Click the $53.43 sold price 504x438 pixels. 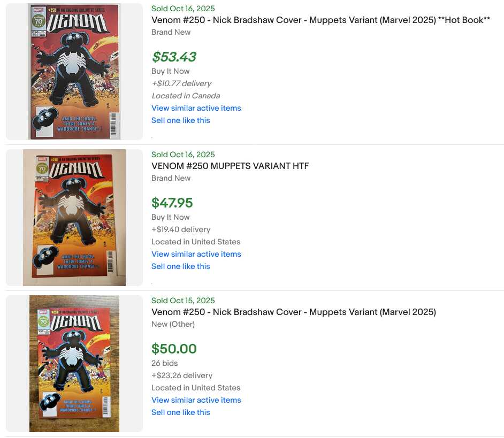174,57
